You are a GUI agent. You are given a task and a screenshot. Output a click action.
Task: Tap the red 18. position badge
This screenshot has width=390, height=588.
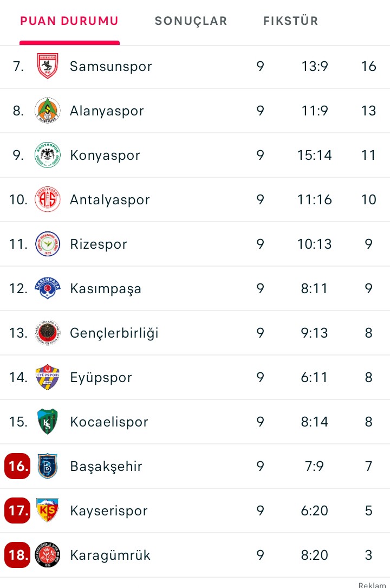17,555
